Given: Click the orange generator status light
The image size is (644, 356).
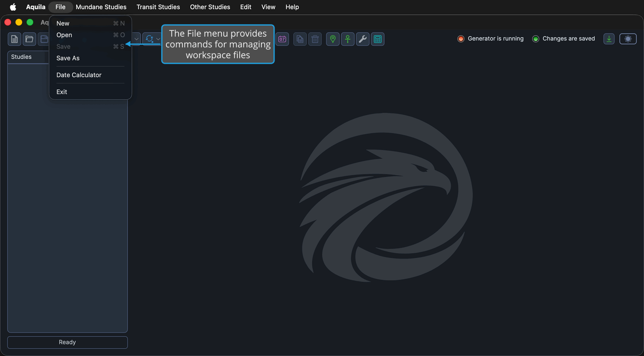Looking at the screenshot, I should [461, 39].
